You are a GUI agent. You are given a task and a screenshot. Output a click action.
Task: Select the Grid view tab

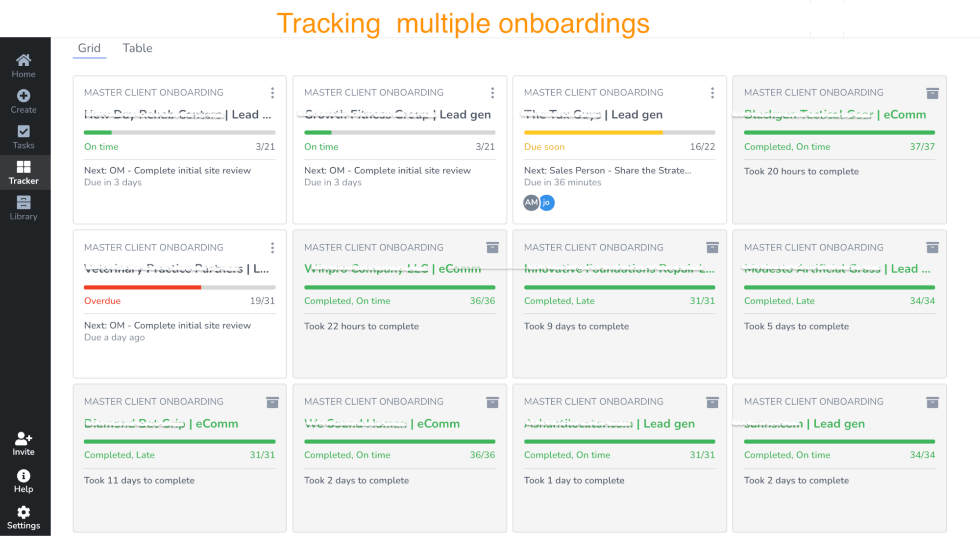click(x=89, y=48)
